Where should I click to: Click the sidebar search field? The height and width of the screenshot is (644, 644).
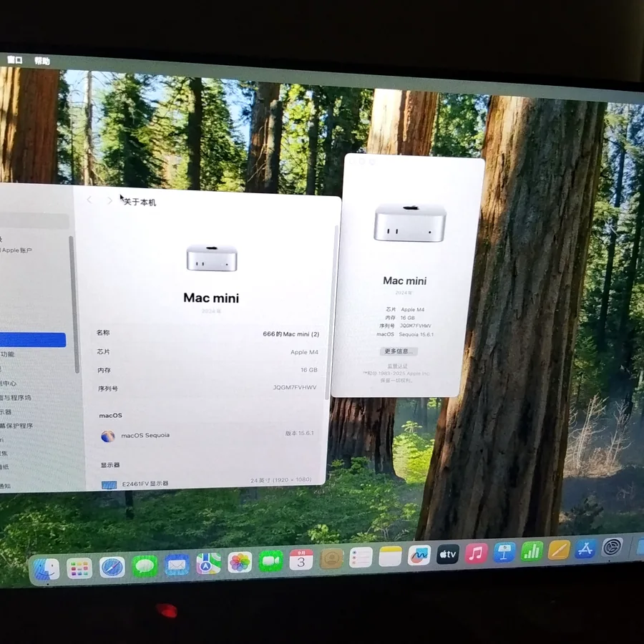(34, 221)
